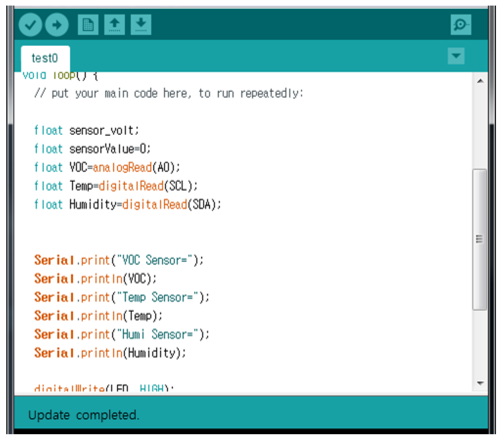Click the comment line about main code
504x442 pixels.
(169, 94)
